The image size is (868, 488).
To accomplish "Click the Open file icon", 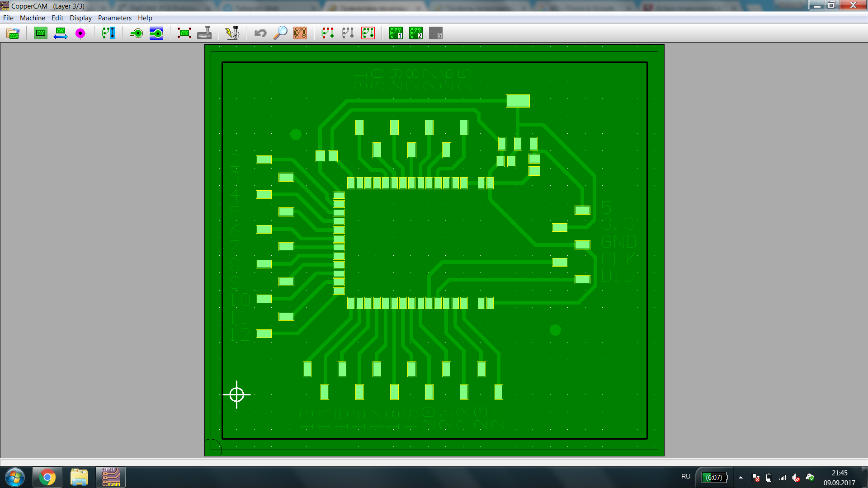I will (x=13, y=33).
